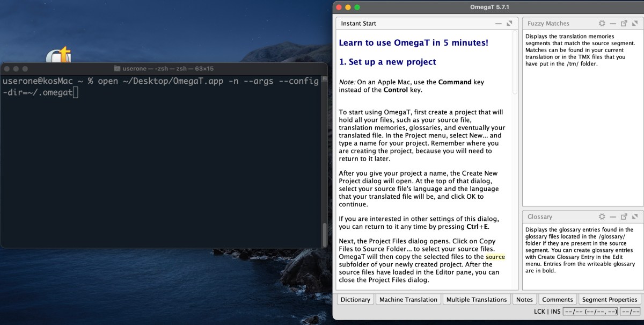Open Glossary panel settings gear
Screen dimensions: 644x325
click(602, 217)
